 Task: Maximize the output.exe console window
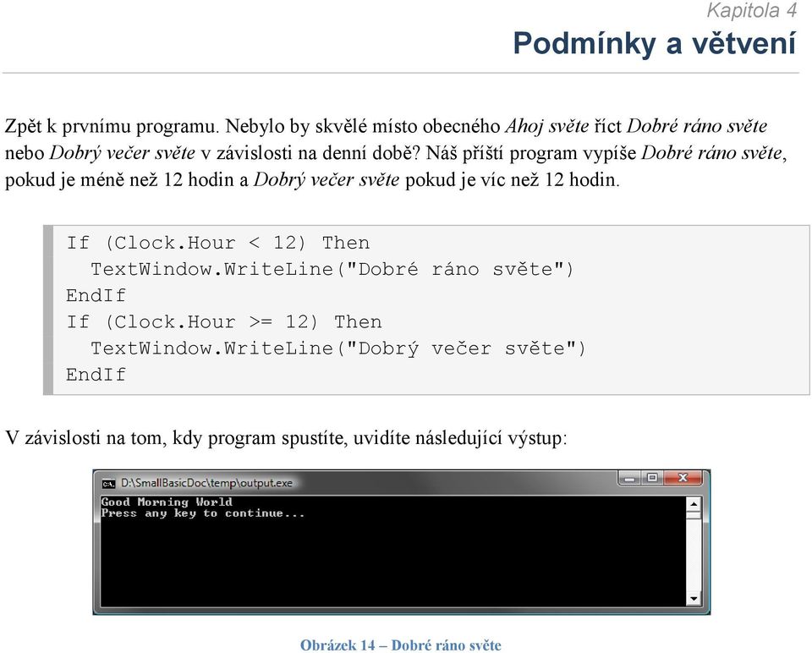point(652,478)
